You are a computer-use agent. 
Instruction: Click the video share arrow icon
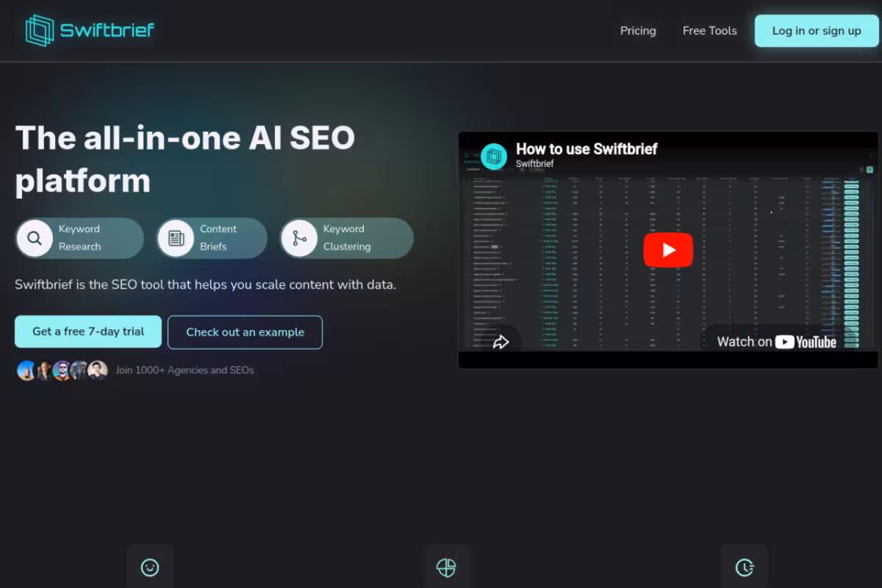(501, 342)
